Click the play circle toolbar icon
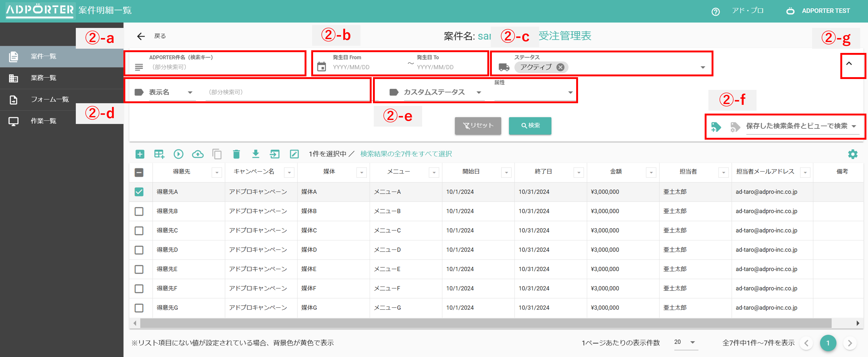868x357 pixels. (178, 154)
